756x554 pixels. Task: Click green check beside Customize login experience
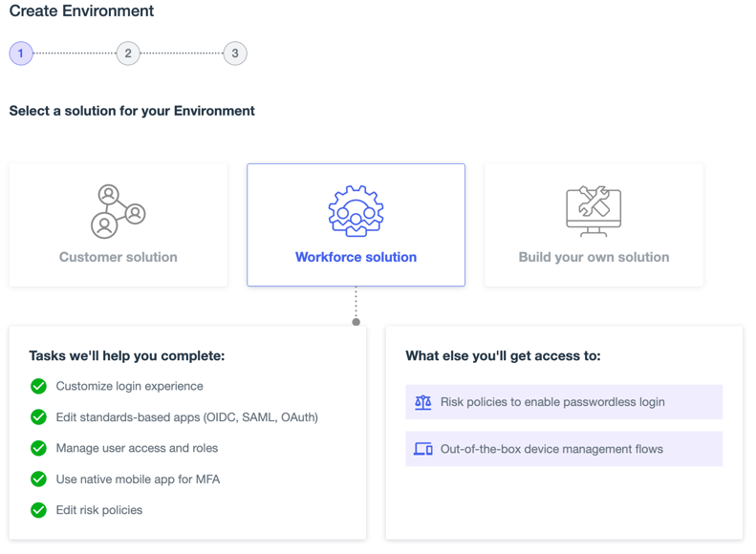[x=38, y=386]
